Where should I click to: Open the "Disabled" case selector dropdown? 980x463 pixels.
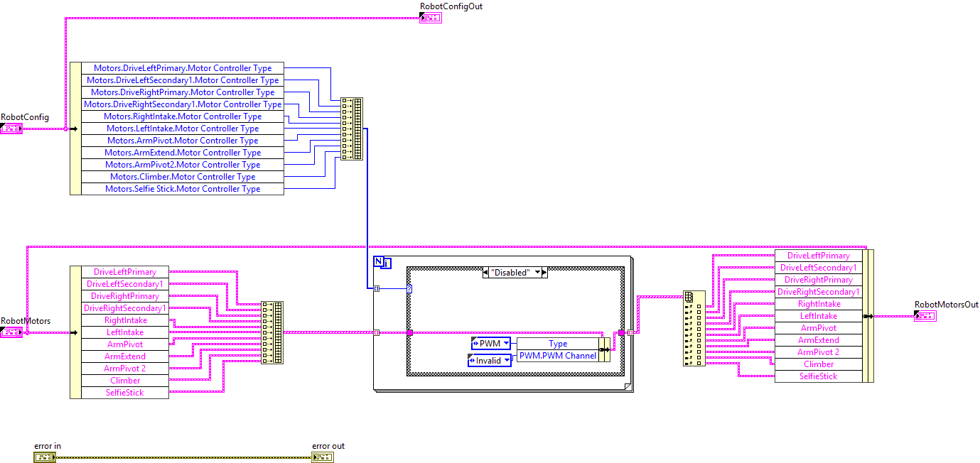tap(537, 273)
